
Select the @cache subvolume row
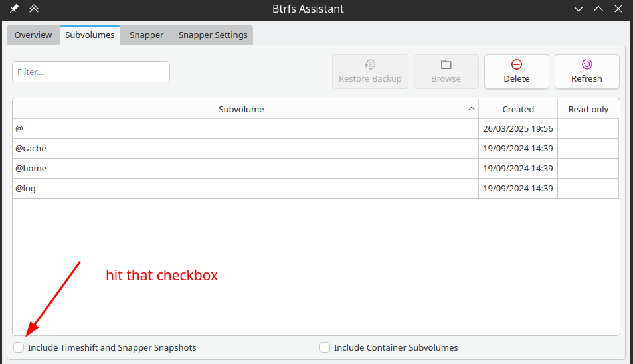point(316,149)
